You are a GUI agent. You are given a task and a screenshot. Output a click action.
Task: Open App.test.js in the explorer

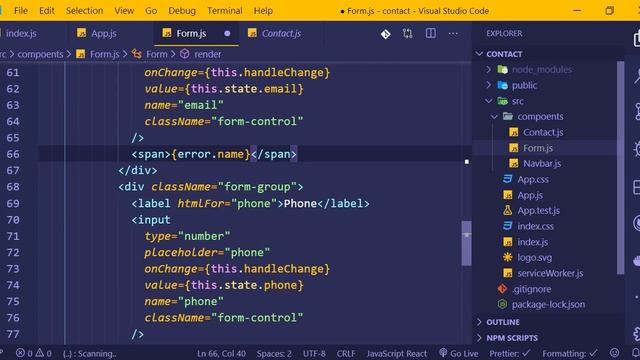coord(538,211)
